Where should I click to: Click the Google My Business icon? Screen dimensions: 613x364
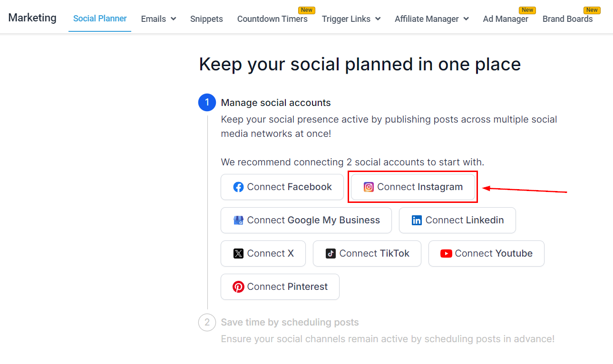pyautogui.click(x=238, y=220)
